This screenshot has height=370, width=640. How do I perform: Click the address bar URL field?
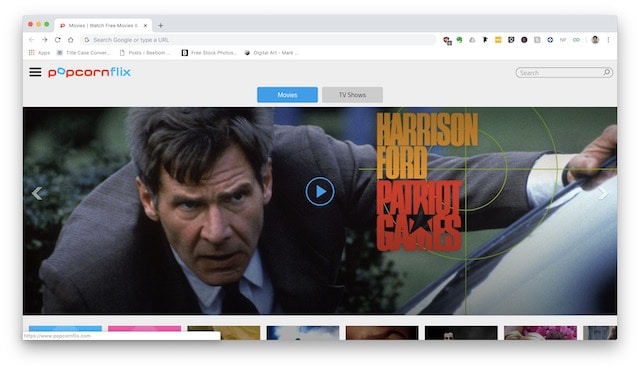coord(258,40)
